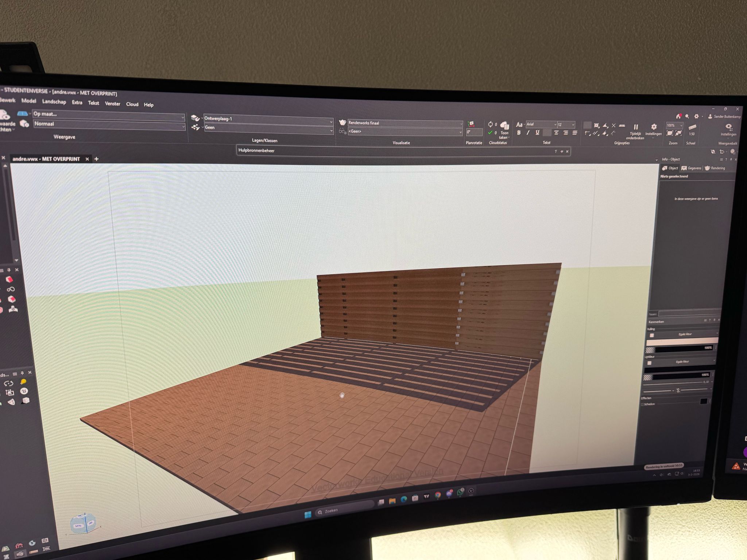Click the Renderworks teapot icon
Image resolution: width=747 pixels, height=560 pixels.
[x=342, y=122]
